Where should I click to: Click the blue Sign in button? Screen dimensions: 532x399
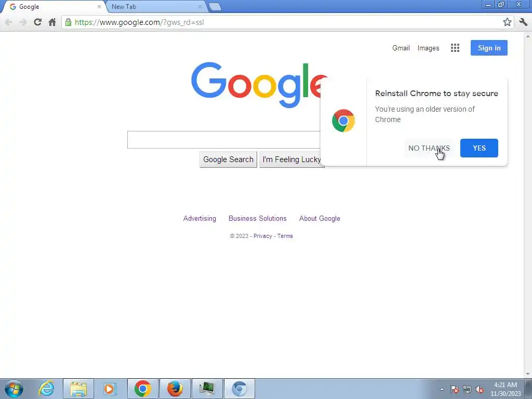pyautogui.click(x=489, y=48)
